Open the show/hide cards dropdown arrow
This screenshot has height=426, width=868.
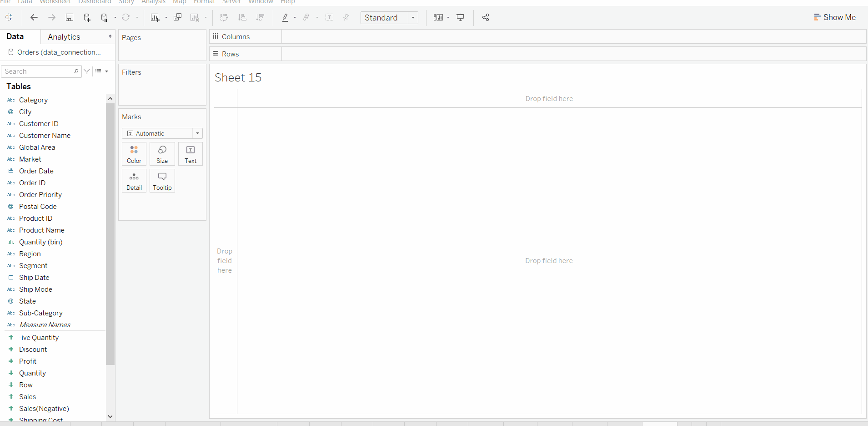[448, 17]
